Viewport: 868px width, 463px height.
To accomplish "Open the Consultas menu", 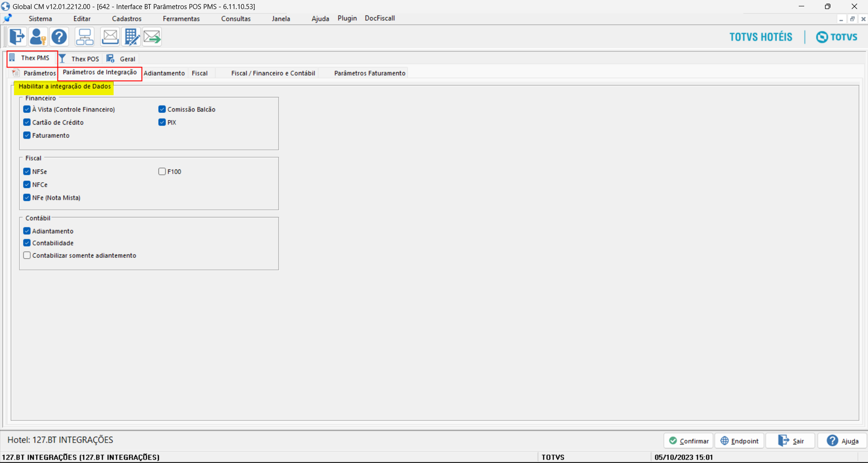I will (x=236, y=19).
